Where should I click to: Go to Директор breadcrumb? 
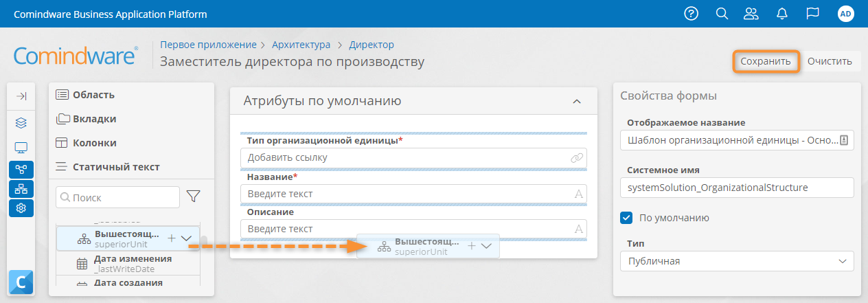coord(372,45)
